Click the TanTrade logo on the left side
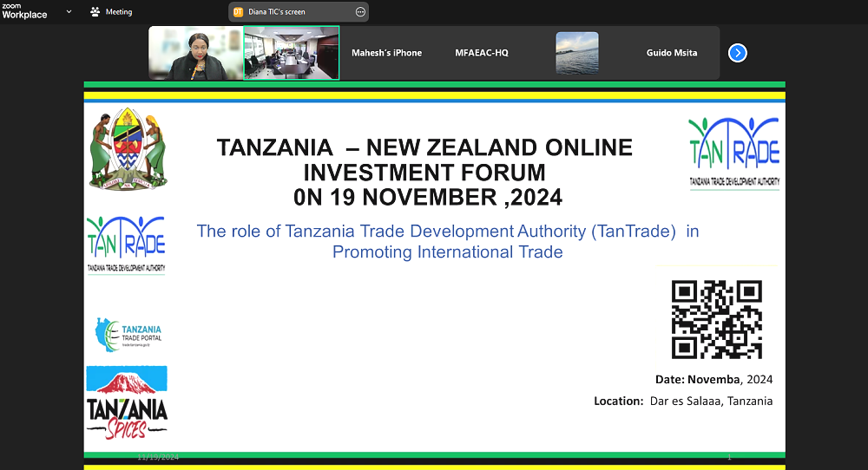Image resolution: width=868 pixels, height=470 pixels. pyautogui.click(x=126, y=245)
